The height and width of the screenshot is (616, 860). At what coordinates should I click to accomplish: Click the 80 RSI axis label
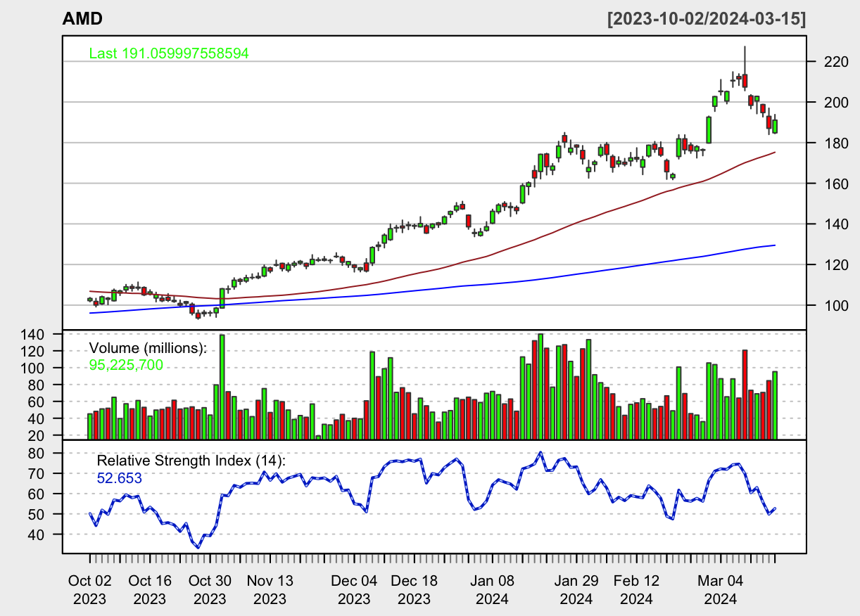coord(37,454)
